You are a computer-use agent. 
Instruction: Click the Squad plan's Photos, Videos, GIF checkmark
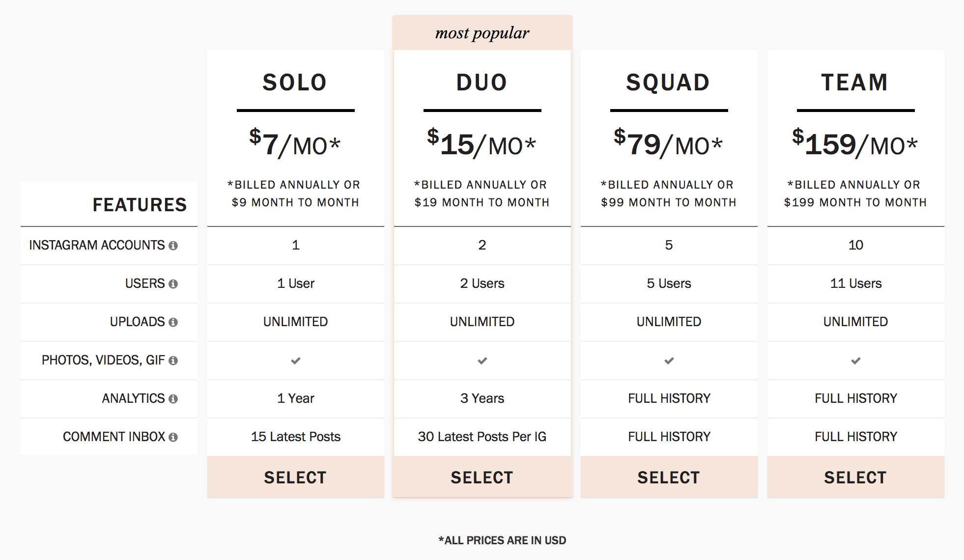[669, 361]
